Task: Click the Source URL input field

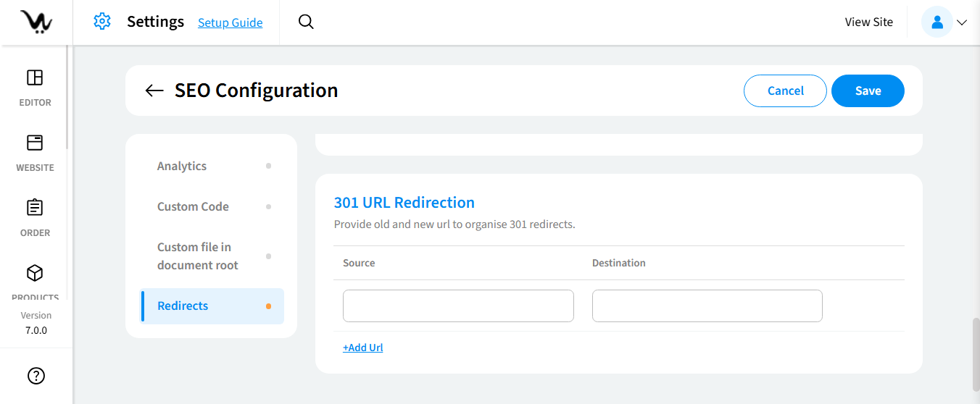Action: click(x=458, y=306)
